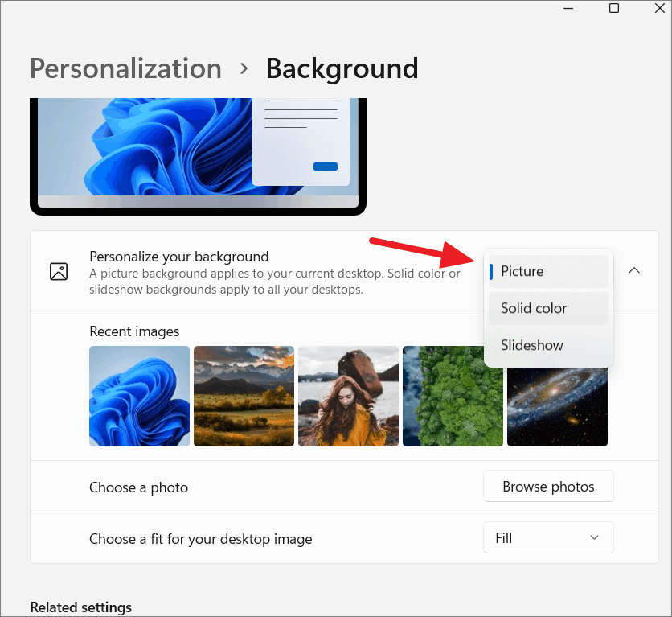Open the Choose a fit dropdown

pos(548,537)
